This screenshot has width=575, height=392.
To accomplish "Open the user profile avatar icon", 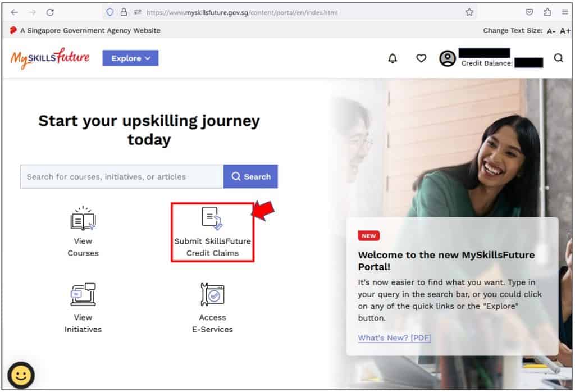I will (448, 58).
